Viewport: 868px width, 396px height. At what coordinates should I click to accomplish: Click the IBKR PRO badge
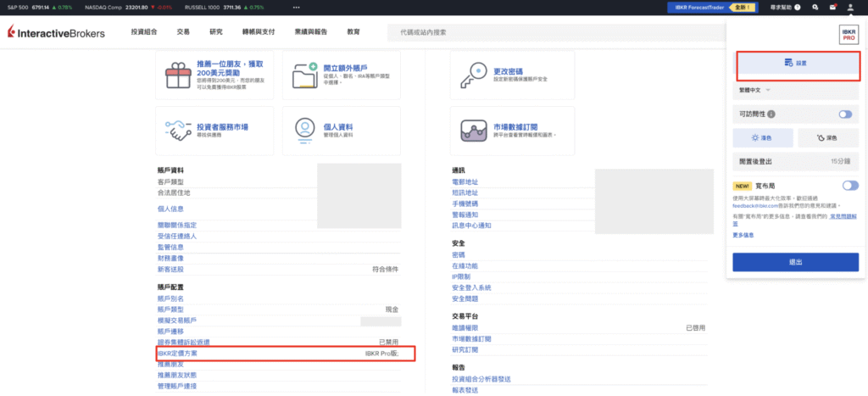849,36
